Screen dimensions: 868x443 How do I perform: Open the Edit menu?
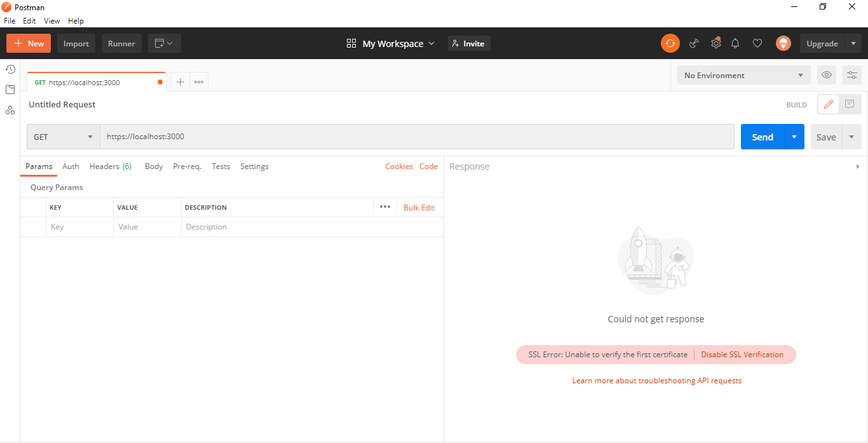tap(29, 21)
